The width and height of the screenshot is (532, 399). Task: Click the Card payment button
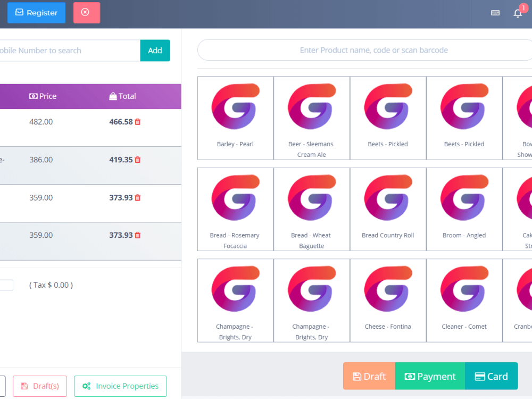point(491,376)
